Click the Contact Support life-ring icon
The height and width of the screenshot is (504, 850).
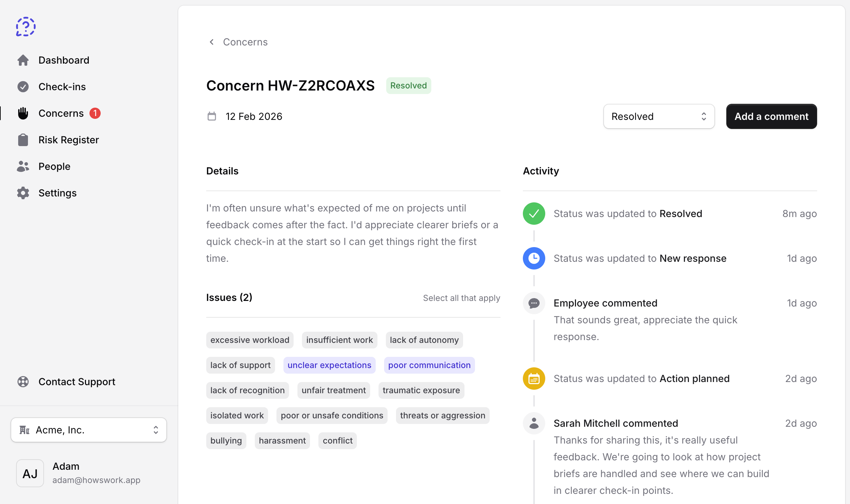click(23, 381)
